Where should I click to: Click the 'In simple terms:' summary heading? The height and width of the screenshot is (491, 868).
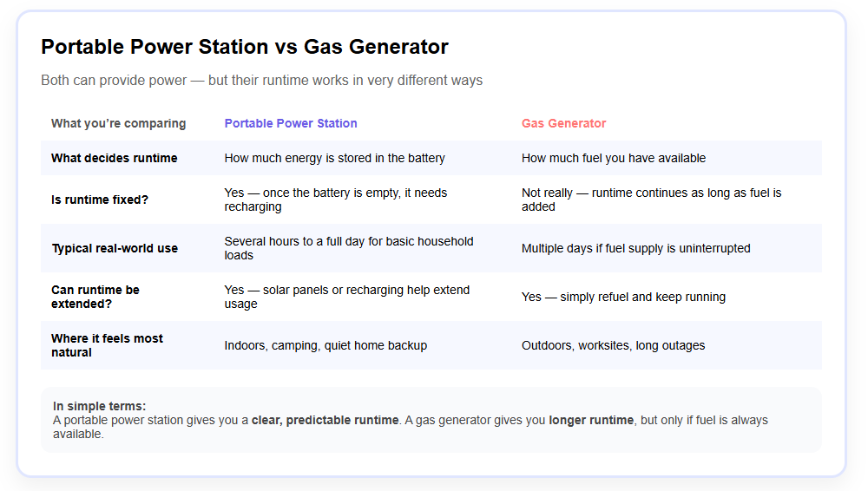[99, 406]
